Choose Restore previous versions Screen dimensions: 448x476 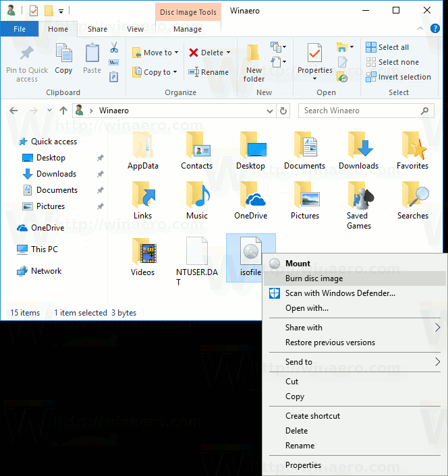[x=354, y=343]
